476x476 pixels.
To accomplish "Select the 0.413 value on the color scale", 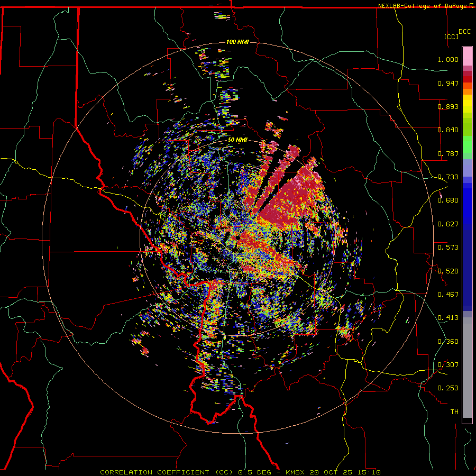I will pos(448,318).
